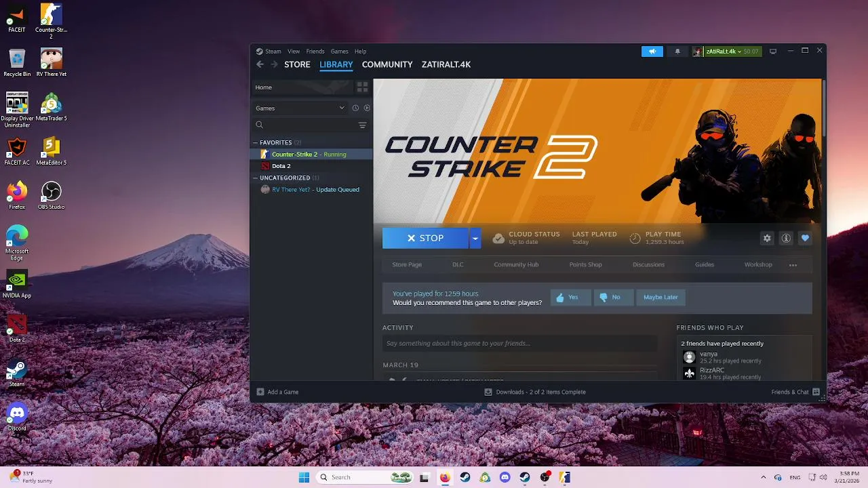The width and height of the screenshot is (868, 488).
Task: Open NVIDIA App desktop shortcut
Action: coord(17,284)
